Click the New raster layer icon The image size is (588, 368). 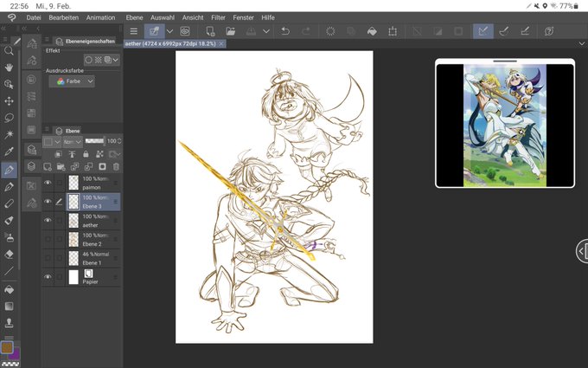(x=48, y=166)
